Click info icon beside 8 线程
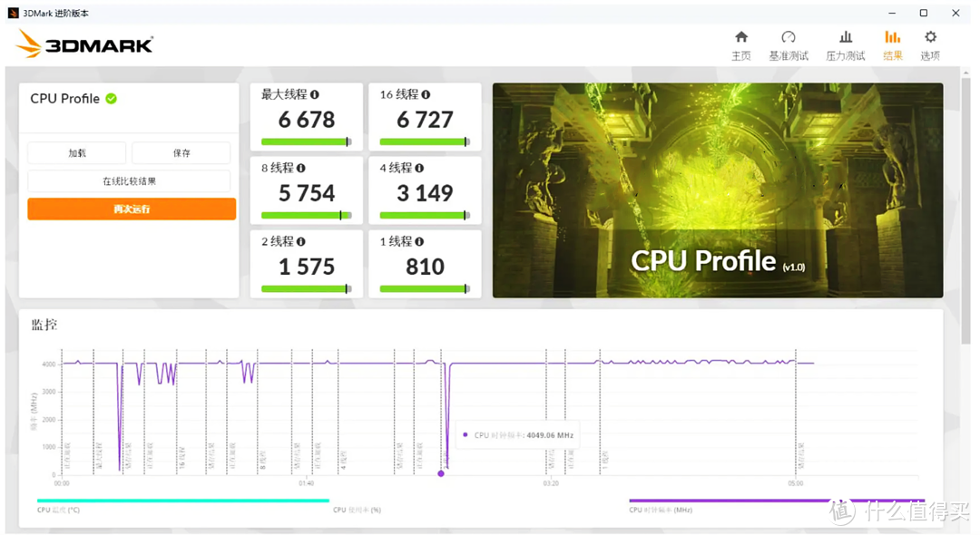Screen dimensions: 980x535 (301, 168)
